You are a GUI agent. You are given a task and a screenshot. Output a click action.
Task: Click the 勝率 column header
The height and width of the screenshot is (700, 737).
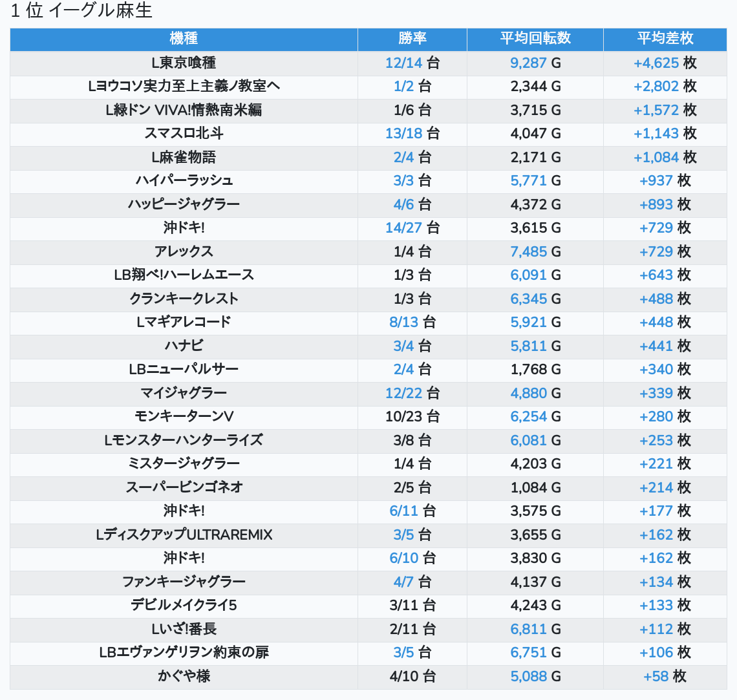click(x=412, y=39)
